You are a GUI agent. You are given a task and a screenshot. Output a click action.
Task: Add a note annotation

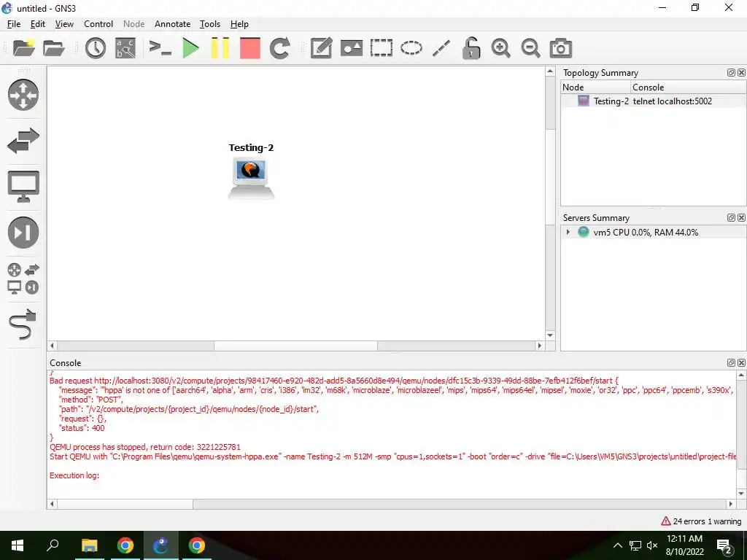pyautogui.click(x=321, y=48)
